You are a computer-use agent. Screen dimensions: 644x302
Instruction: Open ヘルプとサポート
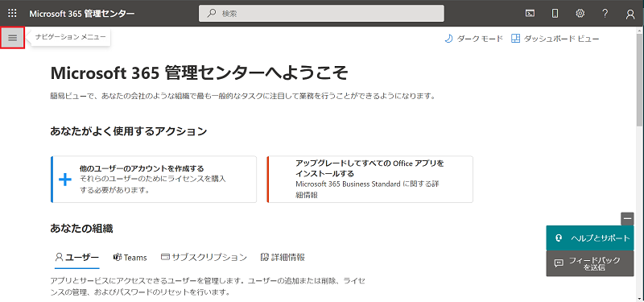[x=590, y=238]
